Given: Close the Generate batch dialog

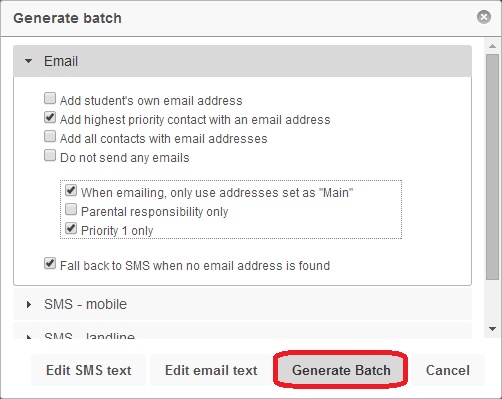Looking at the screenshot, I should pos(484,17).
